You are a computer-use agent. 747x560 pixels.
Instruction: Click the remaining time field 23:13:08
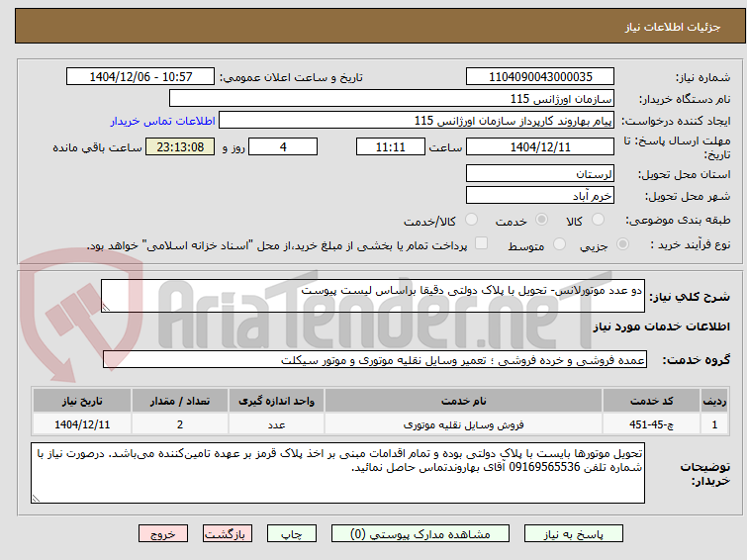coord(180,146)
